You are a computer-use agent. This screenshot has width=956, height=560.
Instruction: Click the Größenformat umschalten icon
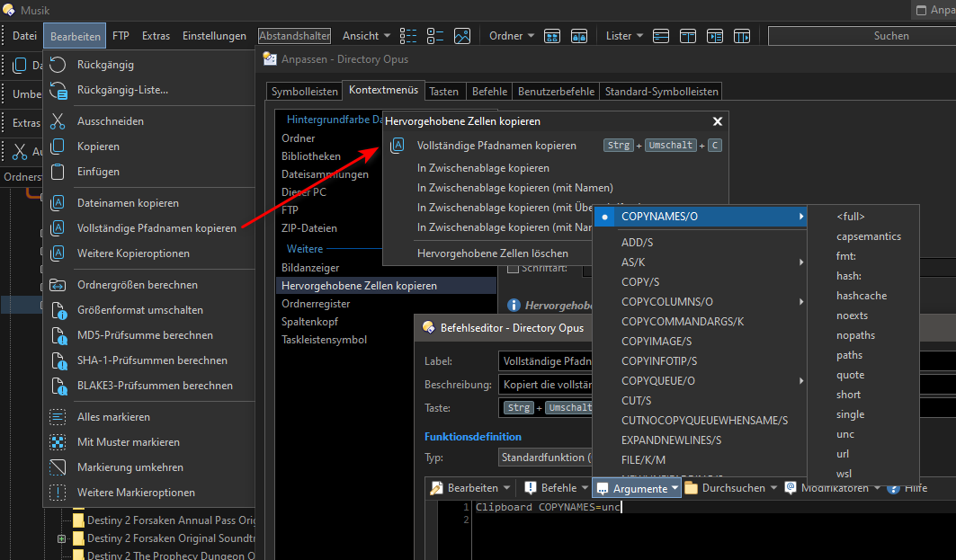coord(59,310)
